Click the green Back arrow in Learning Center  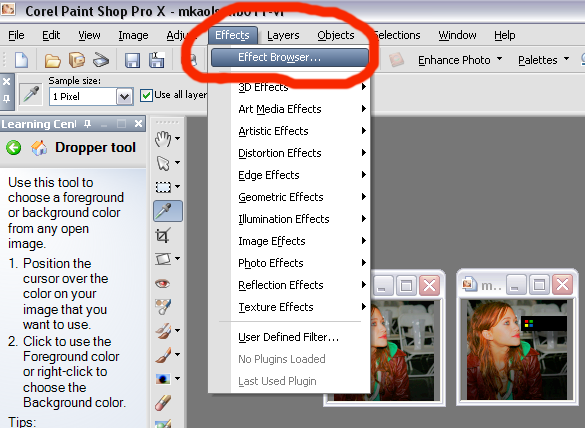14,148
